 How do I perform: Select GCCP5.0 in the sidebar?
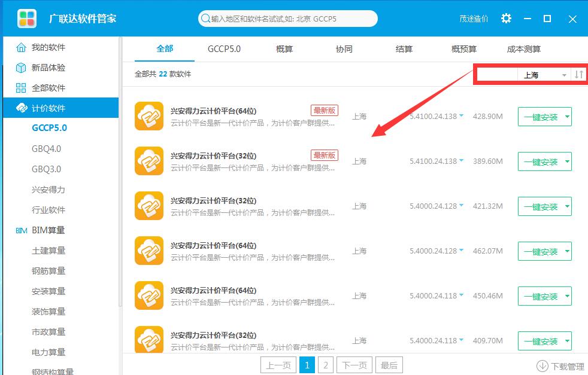pyautogui.click(x=50, y=128)
